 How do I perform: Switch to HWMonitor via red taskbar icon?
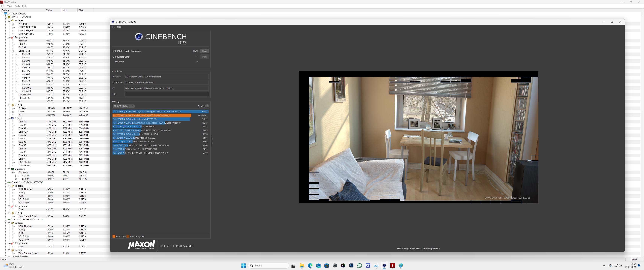[393, 265]
